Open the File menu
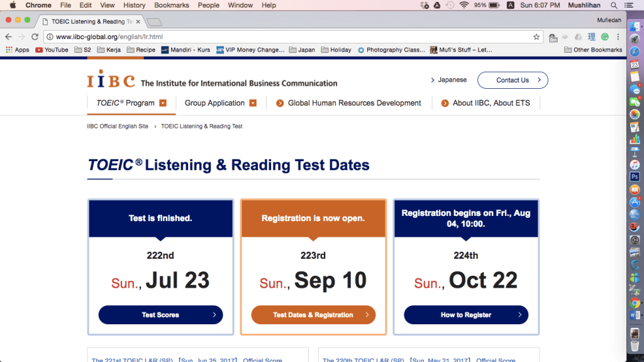This screenshot has height=362, width=644. click(x=65, y=5)
